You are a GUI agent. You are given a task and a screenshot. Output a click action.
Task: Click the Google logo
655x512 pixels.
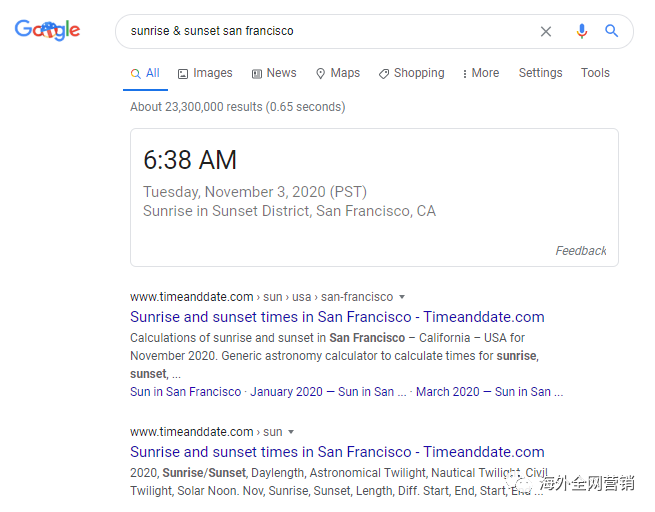click(x=47, y=30)
